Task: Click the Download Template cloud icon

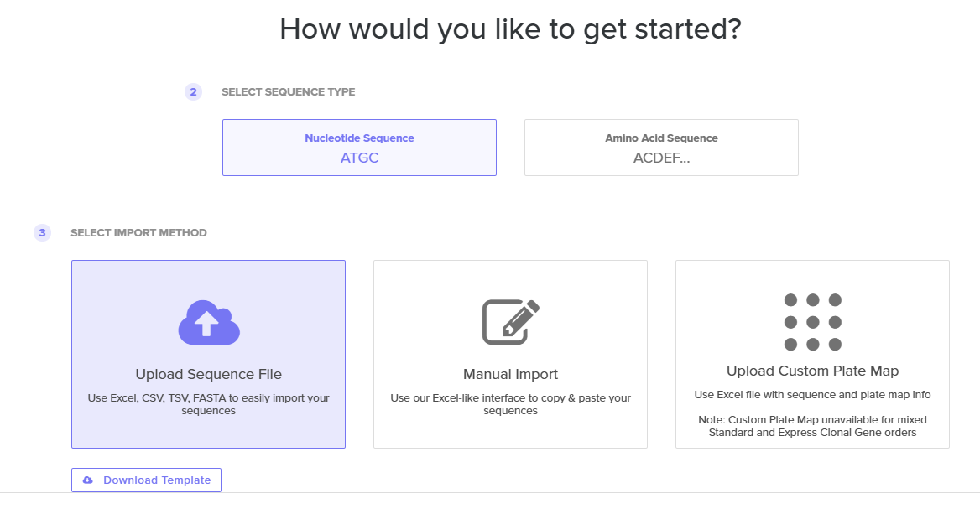Action: pyautogui.click(x=88, y=480)
